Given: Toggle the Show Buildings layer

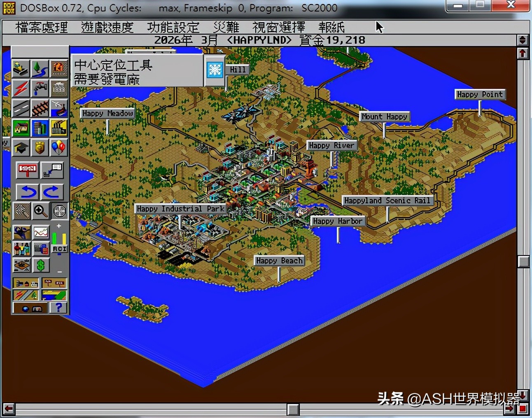Looking at the screenshot, I should click(26, 283).
